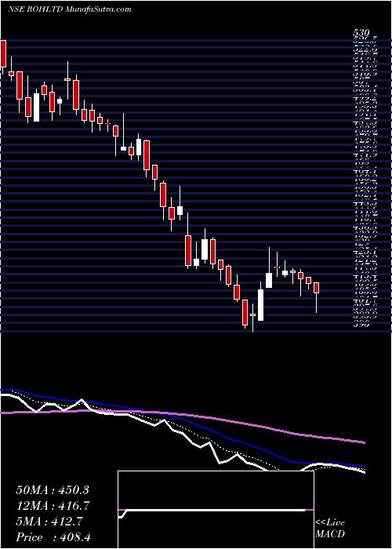Viewport: 392px width, 549px height.
Task: Click the 530 price axis label
Action: point(361,35)
